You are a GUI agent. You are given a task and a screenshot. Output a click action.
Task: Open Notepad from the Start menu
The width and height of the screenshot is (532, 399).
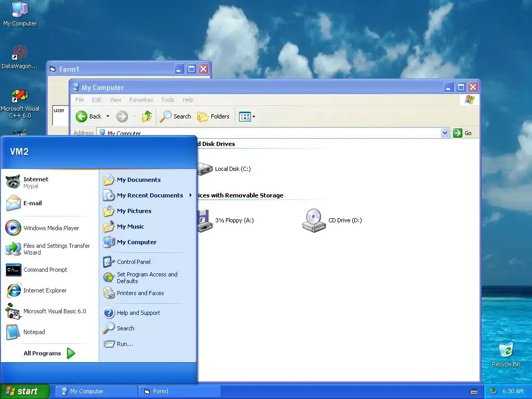(50, 332)
